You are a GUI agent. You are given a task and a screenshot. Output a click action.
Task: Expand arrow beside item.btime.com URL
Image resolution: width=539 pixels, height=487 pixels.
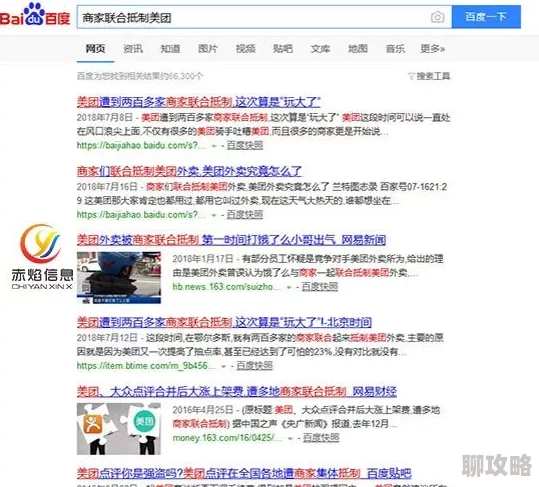(224, 366)
